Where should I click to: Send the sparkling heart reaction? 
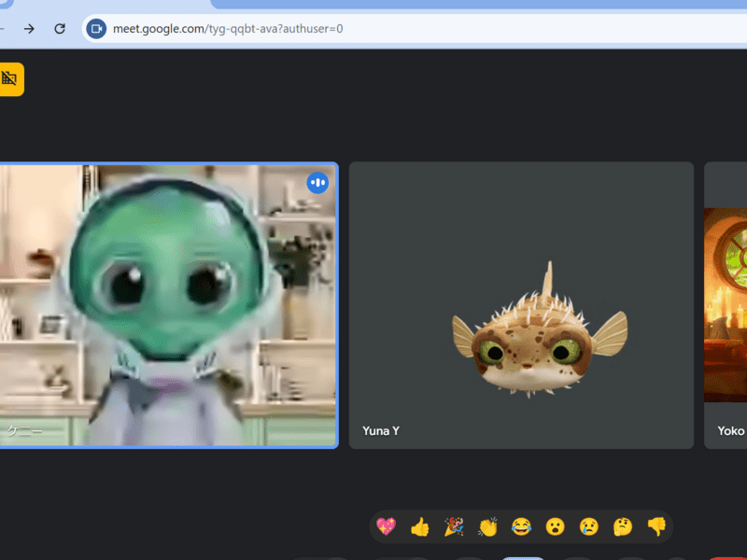(386, 527)
